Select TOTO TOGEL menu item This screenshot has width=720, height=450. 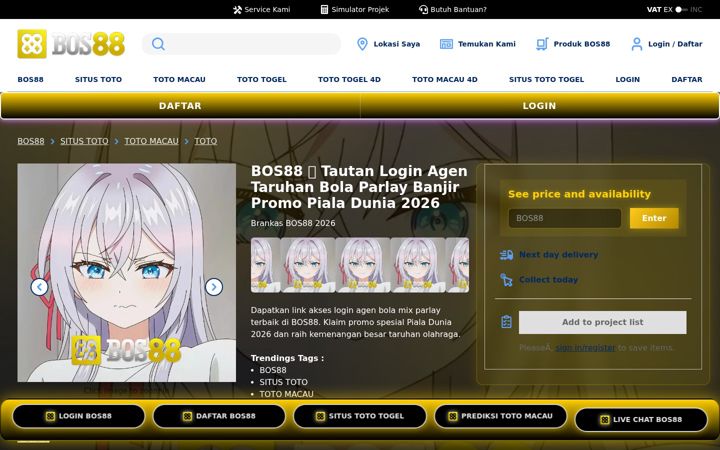coord(262,79)
